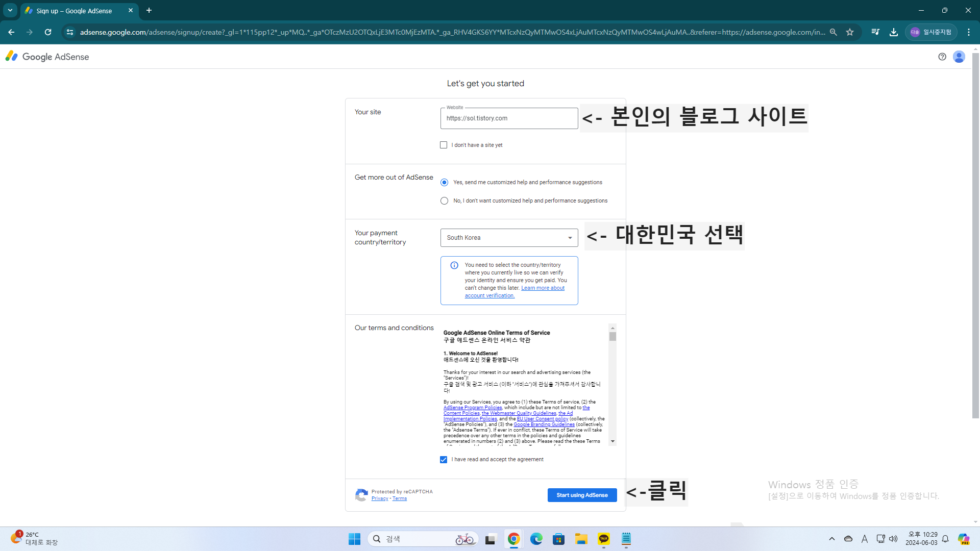The height and width of the screenshot is (551, 980).
Task: Open Notepad app from taskbar
Action: point(626,539)
